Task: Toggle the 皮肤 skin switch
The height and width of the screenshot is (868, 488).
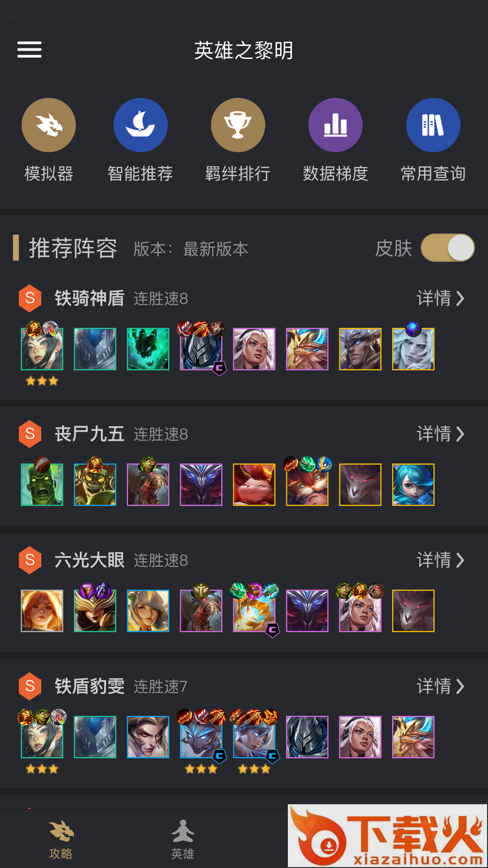Action: click(x=448, y=248)
